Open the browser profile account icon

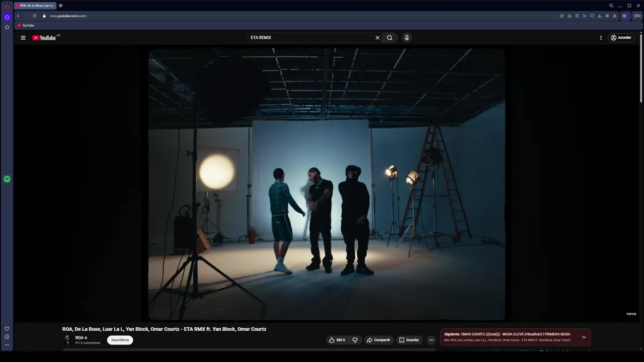click(x=615, y=16)
